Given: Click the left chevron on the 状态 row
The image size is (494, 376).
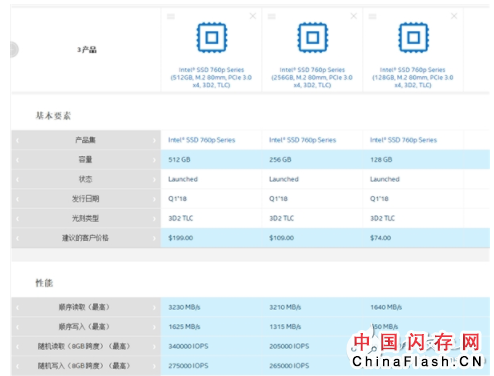Looking at the screenshot, I should click(17, 179).
